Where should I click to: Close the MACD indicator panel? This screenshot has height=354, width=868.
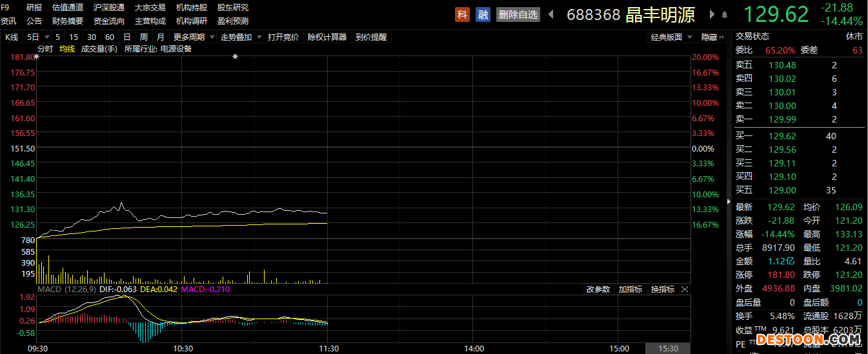tap(685, 290)
